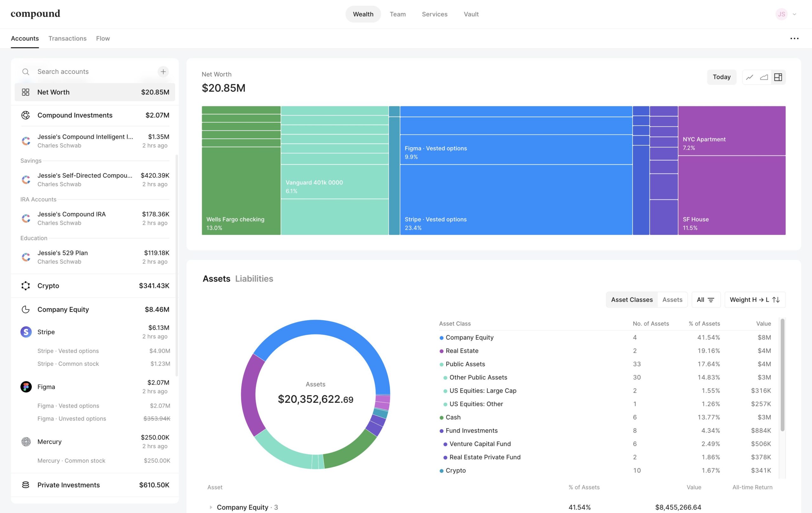Open the Crypto account group
The height and width of the screenshot is (513, 812).
95,285
